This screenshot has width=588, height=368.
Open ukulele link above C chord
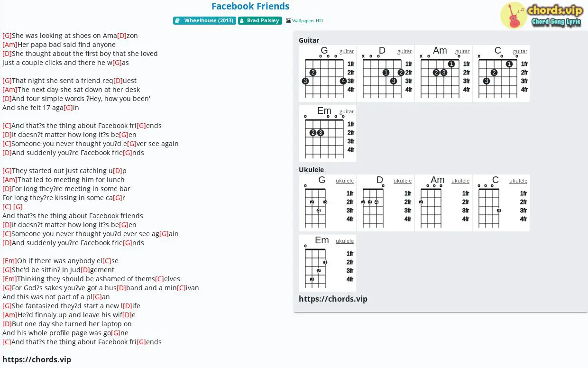(x=518, y=181)
